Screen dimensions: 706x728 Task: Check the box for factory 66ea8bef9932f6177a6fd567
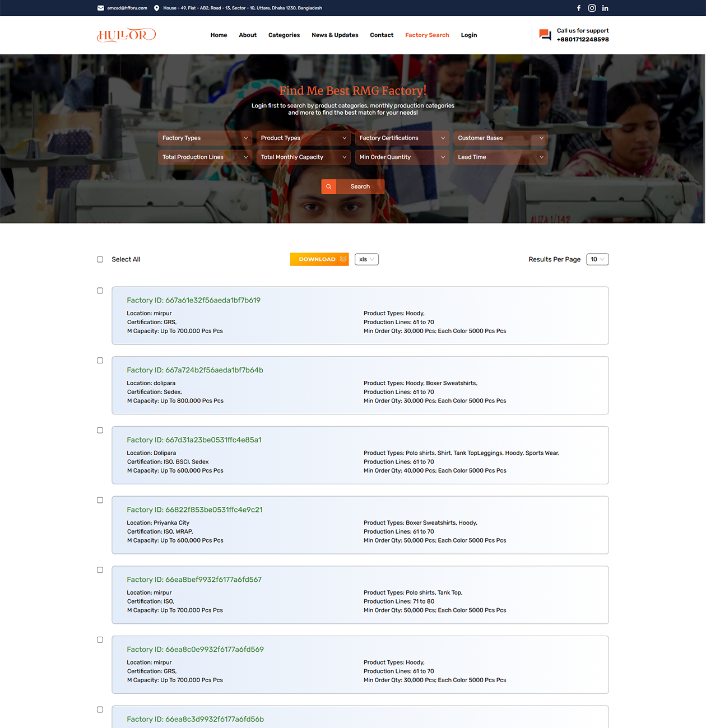[100, 570]
